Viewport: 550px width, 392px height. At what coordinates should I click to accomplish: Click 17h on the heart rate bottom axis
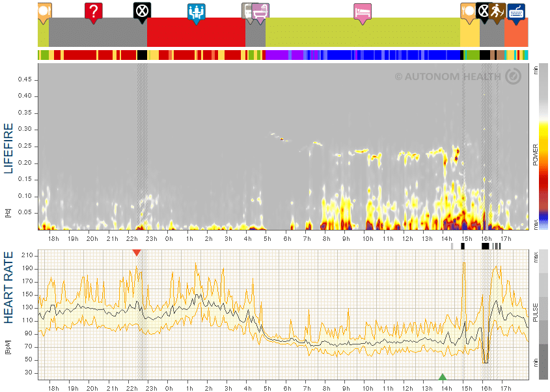(506, 389)
